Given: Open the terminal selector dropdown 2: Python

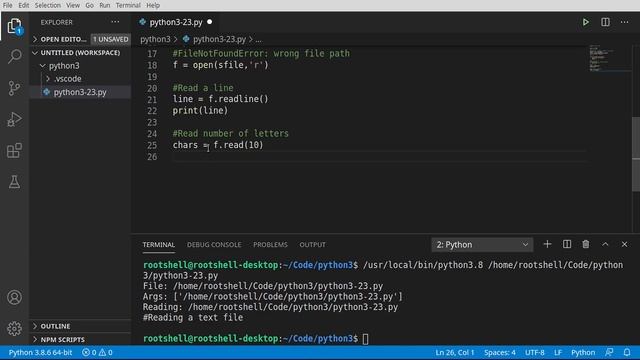Looking at the screenshot, I should (x=482, y=244).
